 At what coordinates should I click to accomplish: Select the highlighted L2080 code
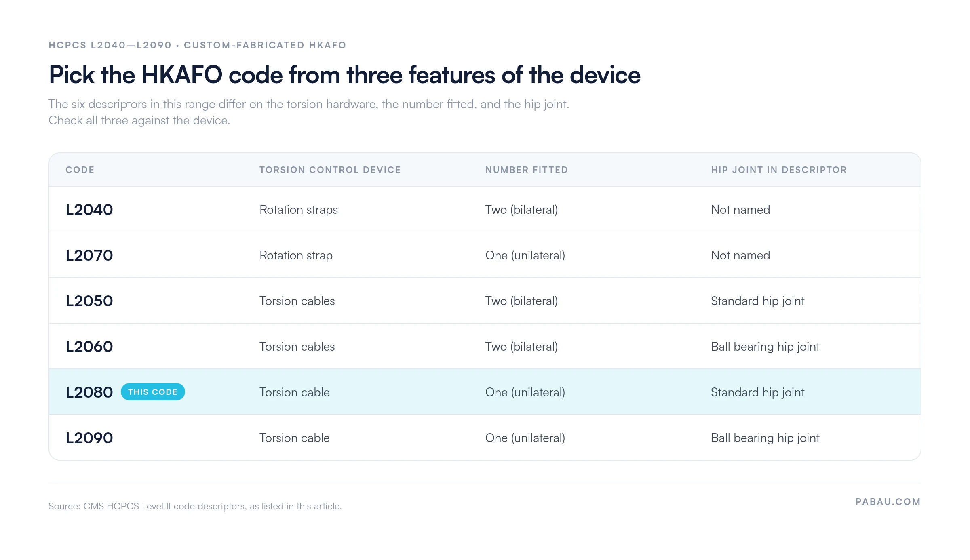[x=89, y=392]
